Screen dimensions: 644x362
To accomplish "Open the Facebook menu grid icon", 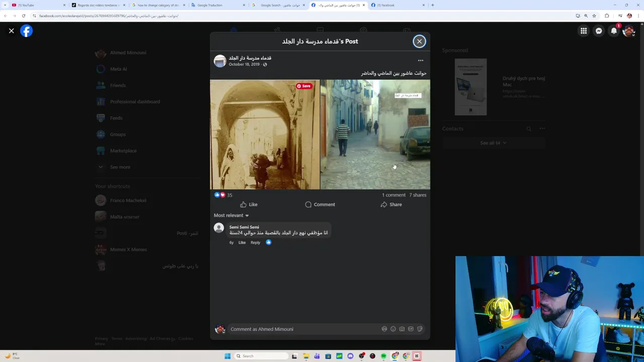I will pyautogui.click(x=584, y=31).
